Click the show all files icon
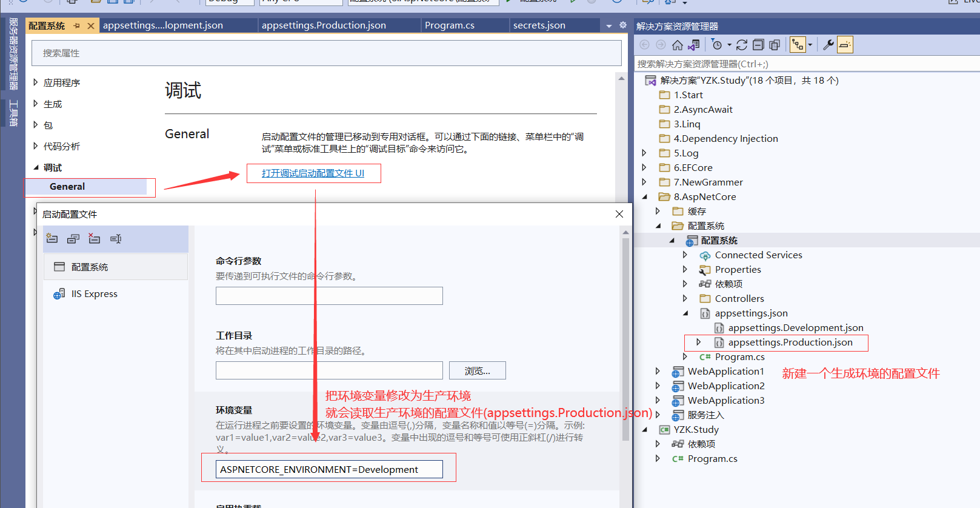The image size is (980, 508). (775, 45)
